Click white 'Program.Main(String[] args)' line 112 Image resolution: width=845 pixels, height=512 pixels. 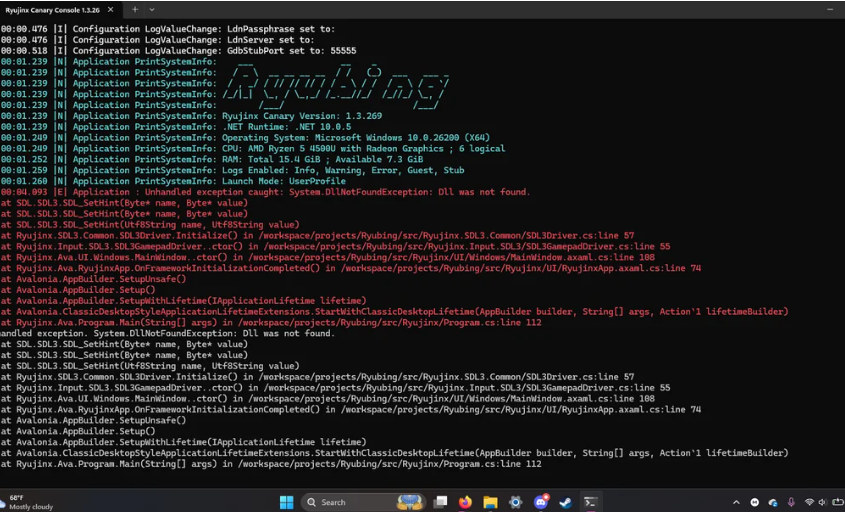point(271,464)
